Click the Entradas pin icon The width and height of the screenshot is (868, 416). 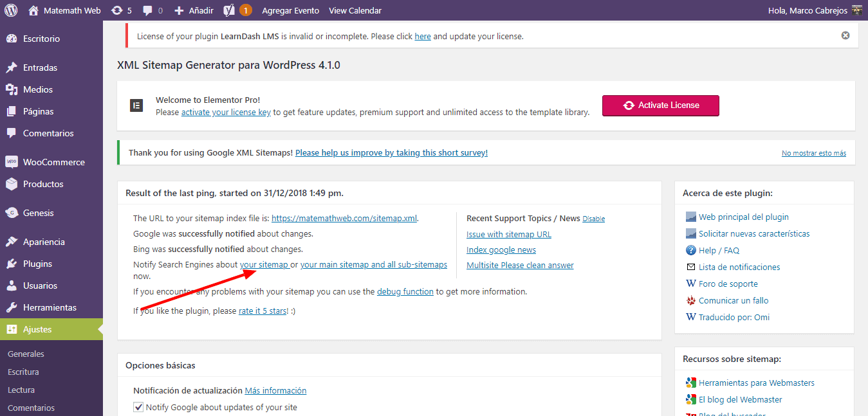tap(12, 68)
